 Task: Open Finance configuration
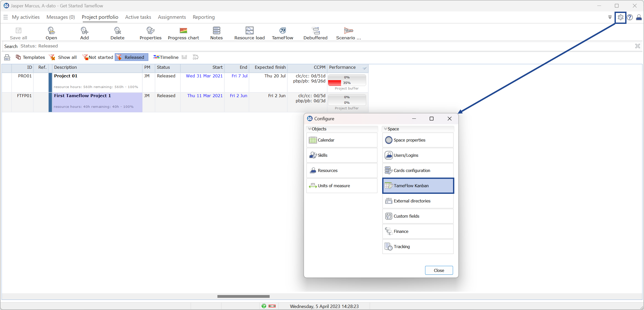(x=418, y=231)
